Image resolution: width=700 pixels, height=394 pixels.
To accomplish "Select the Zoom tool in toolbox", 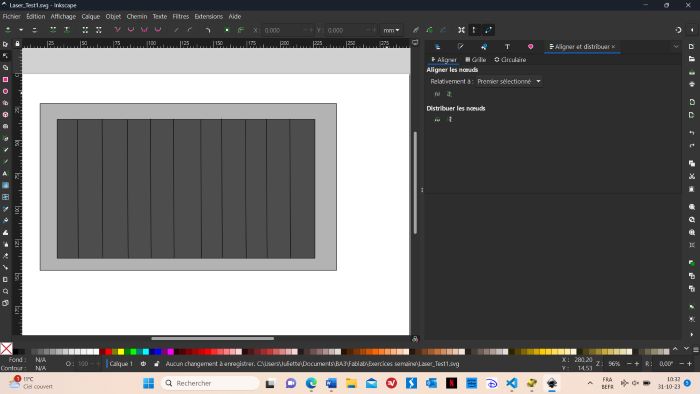I will pos(5,291).
